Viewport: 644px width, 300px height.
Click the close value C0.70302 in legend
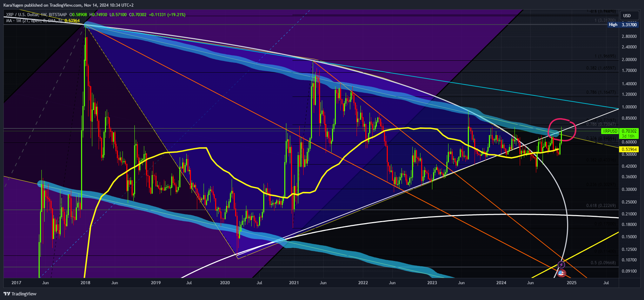click(138, 15)
